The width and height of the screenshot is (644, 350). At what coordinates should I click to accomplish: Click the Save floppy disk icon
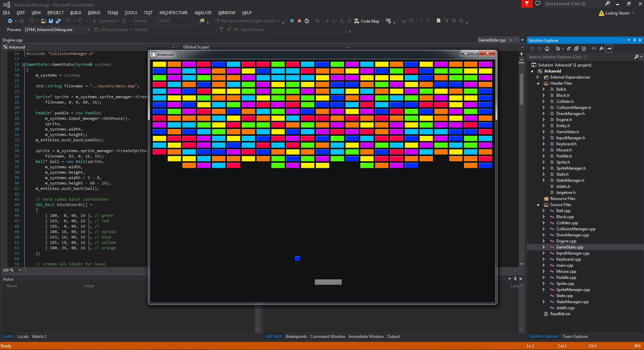click(x=51, y=21)
